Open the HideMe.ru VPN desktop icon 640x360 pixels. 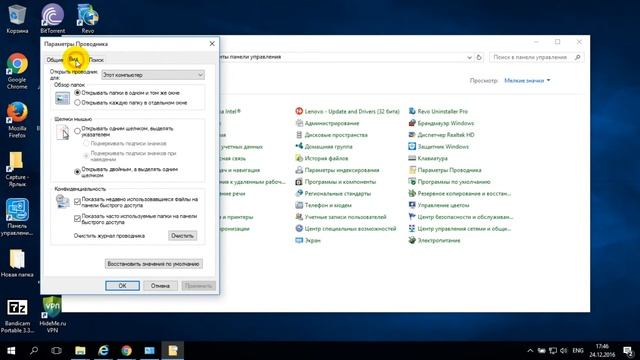(x=52, y=315)
